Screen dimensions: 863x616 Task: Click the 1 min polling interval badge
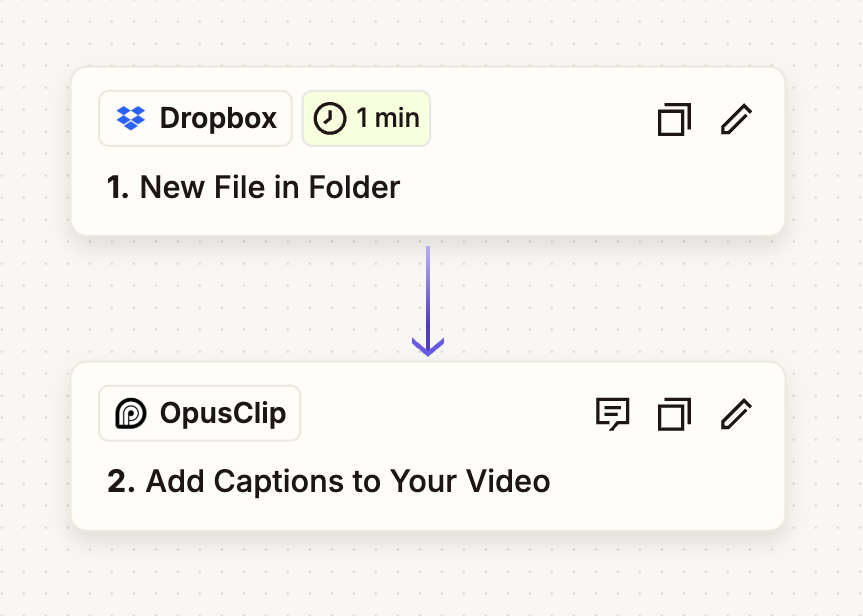366,118
